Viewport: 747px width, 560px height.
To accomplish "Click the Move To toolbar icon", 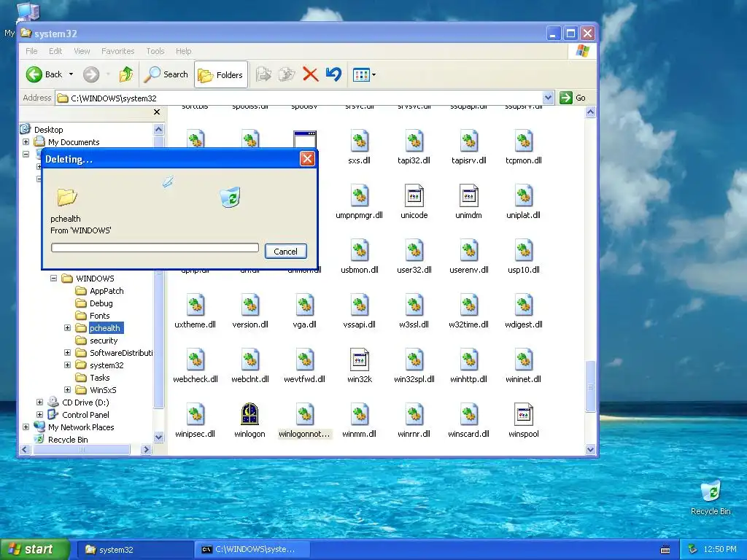I will (263, 74).
